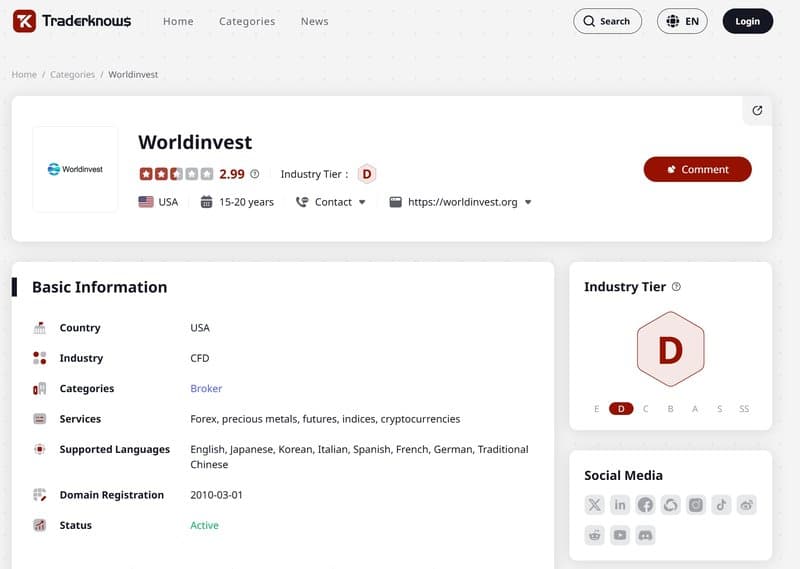The width and height of the screenshot is (800, 569).
Task: Click the Status row icon
Action: [39, 525]
